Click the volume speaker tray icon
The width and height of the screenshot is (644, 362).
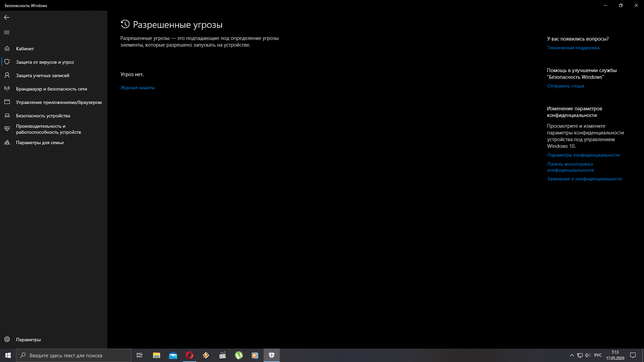click(x=588, y=355)
